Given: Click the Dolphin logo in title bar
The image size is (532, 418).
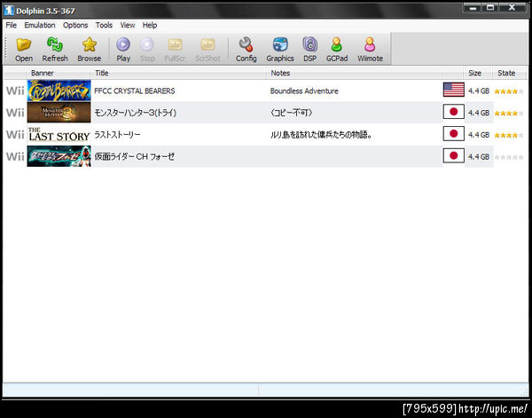Looking at the screenshot, I should tap(9, 11).
